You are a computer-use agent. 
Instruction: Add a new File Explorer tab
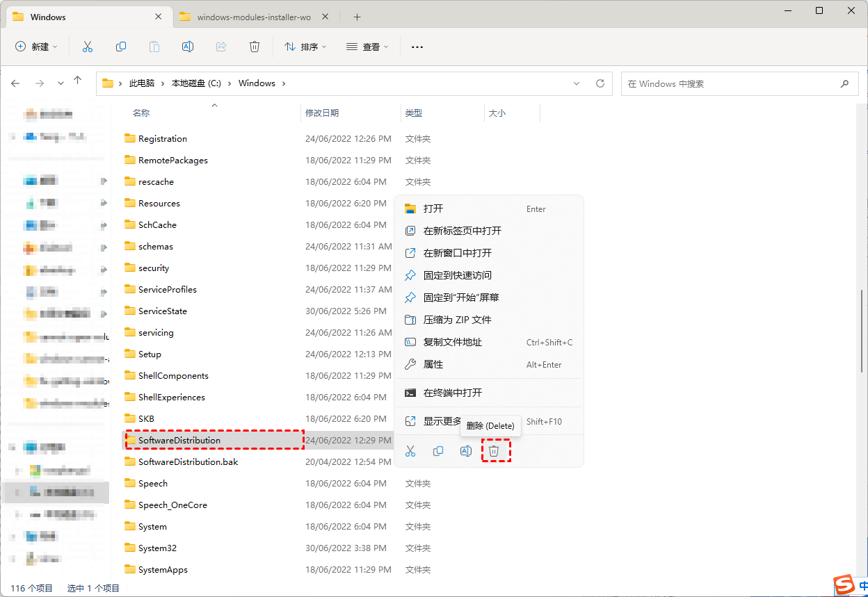[x=357, y=17]
